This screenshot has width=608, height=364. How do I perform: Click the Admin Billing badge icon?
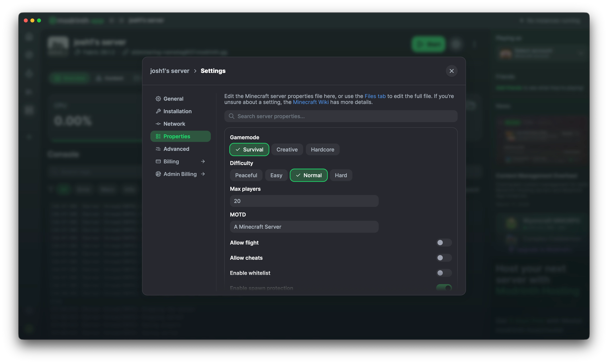tap(158, 174)
